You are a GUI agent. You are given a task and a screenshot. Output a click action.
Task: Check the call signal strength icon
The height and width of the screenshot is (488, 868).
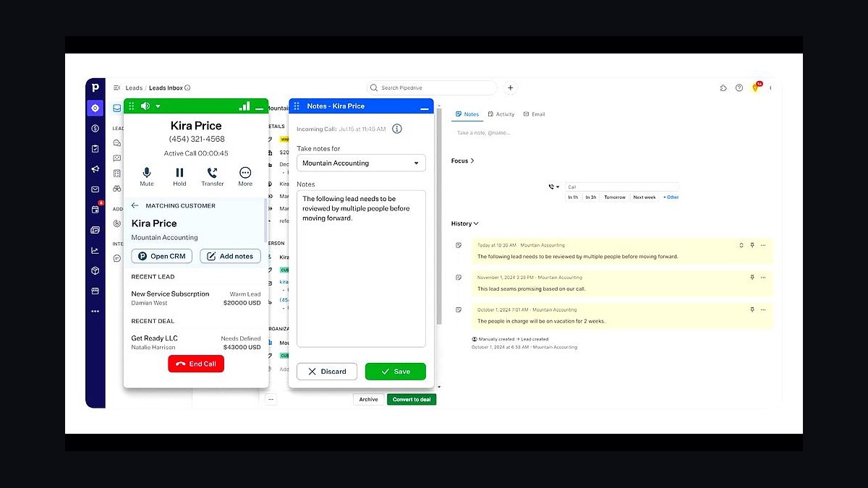click(244, 106)
